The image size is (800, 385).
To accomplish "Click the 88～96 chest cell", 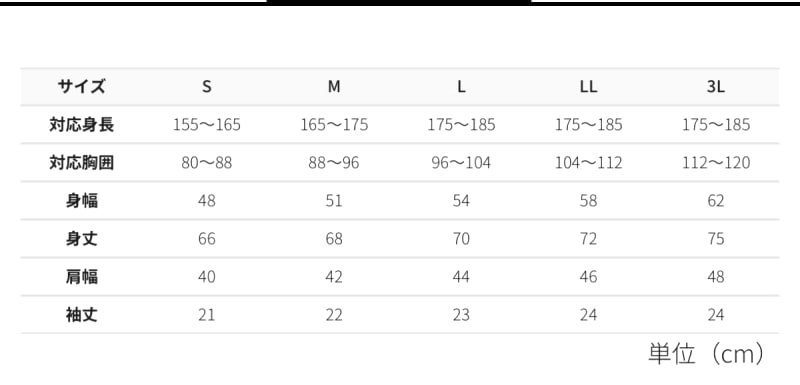I will coord(334,163).
